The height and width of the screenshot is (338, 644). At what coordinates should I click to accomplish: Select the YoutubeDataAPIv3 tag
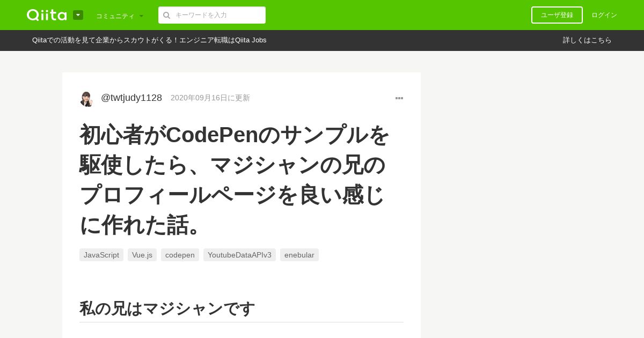point(239,255)
